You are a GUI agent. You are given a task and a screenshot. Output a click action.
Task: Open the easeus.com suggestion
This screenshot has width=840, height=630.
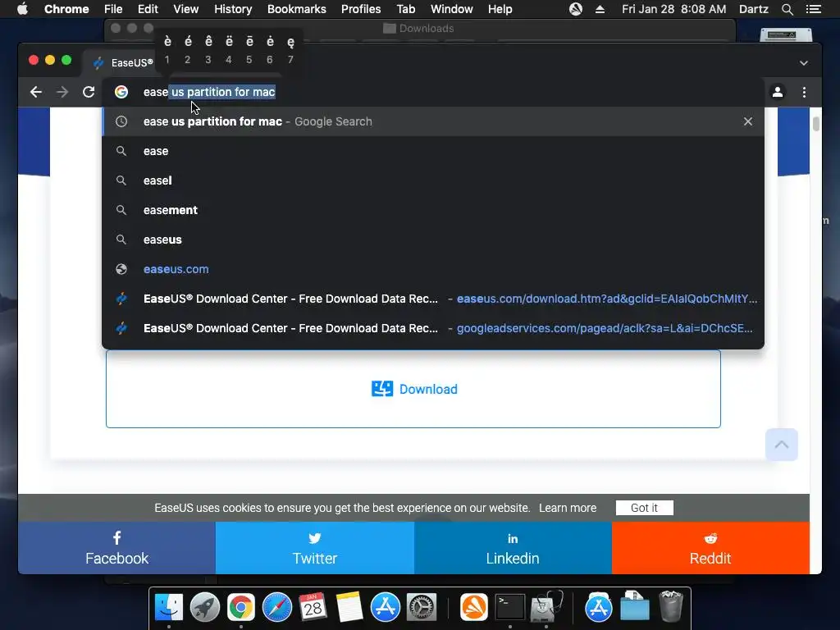pyautogui.click(x=433, y=269)
